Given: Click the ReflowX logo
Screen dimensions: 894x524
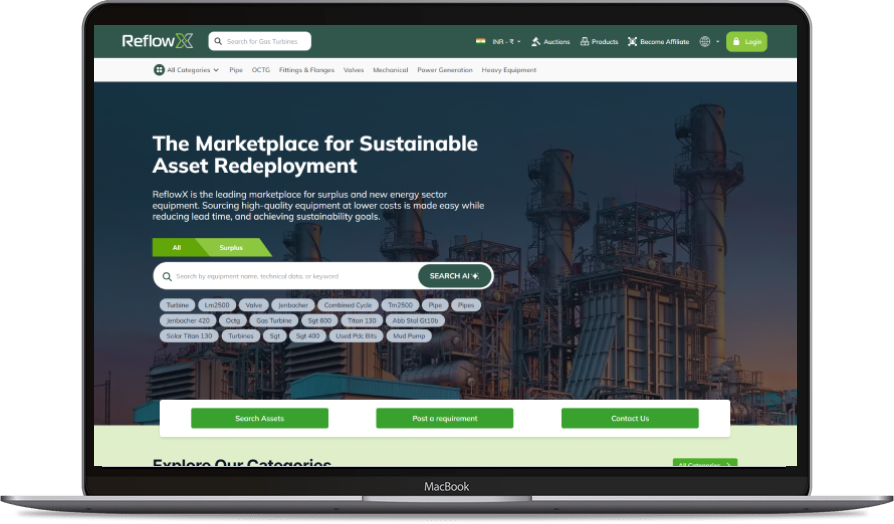Looking at the screenshot, I should pos(157,41).
